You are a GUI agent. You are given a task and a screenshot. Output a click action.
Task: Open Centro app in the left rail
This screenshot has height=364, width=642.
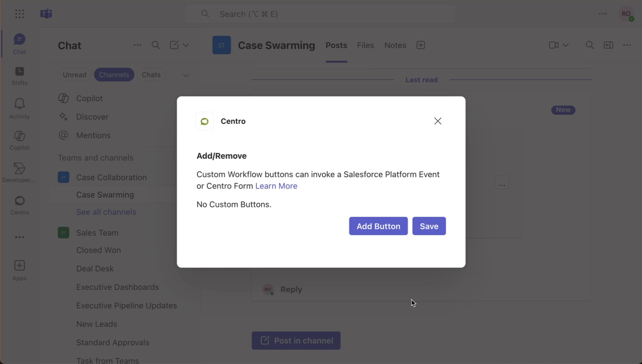click(19, 205)
